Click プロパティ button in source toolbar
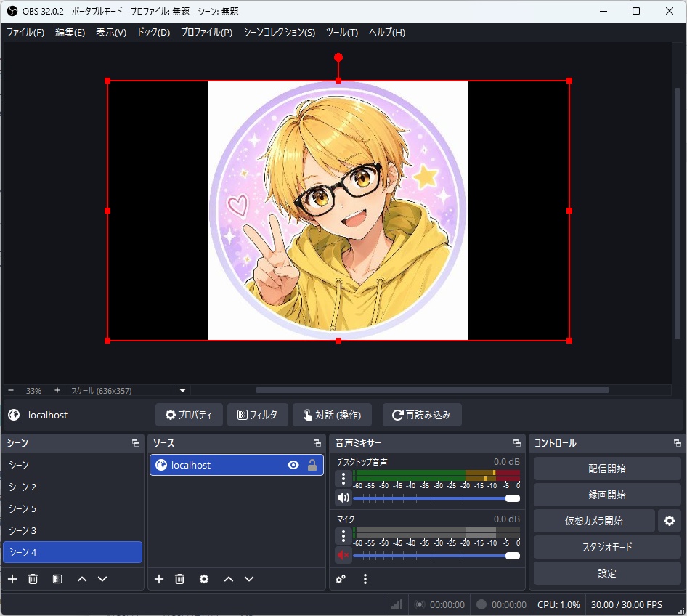687x616 pixels. click(189, 415)
